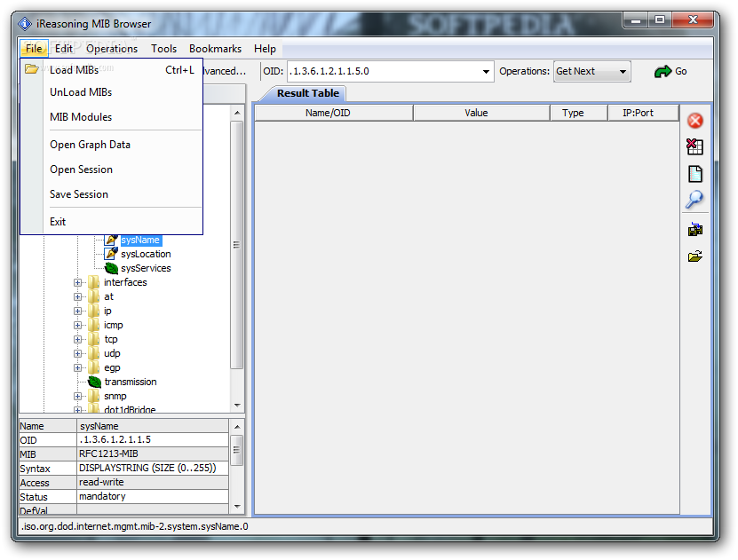738x560 pixels.
Task: Open the Operations dropdown showing Get Next
Action: pyautogui.click(x=591, y=72)
